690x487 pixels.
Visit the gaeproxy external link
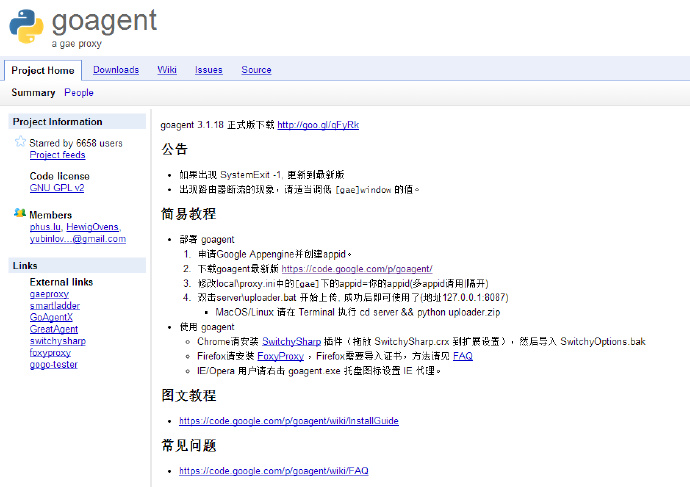tap(49, 294)
